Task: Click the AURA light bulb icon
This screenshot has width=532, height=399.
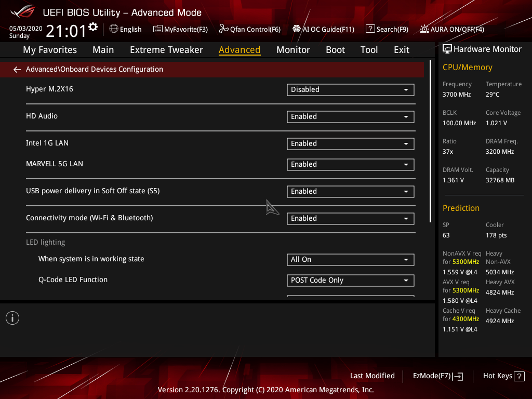Action: tap(424, 29)
